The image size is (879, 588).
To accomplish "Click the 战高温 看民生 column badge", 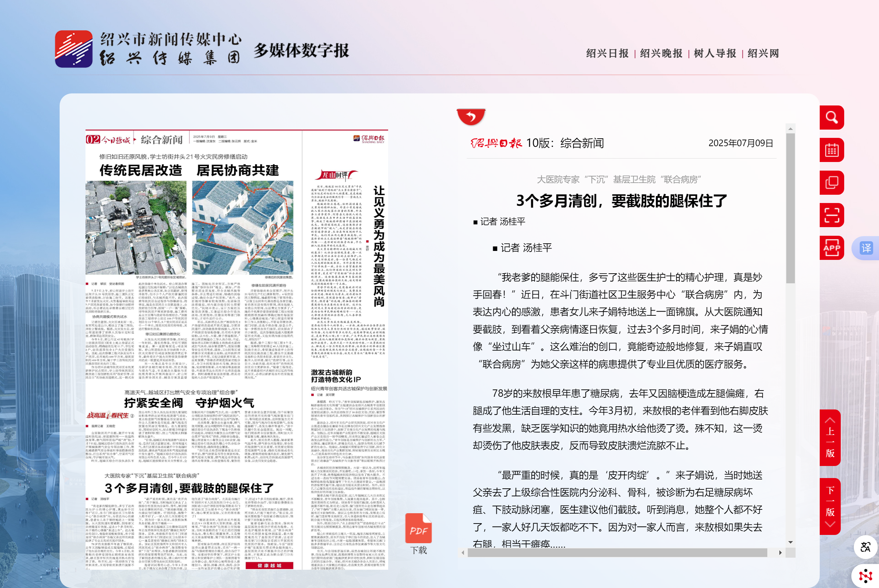I will click(x=110, y=416).
